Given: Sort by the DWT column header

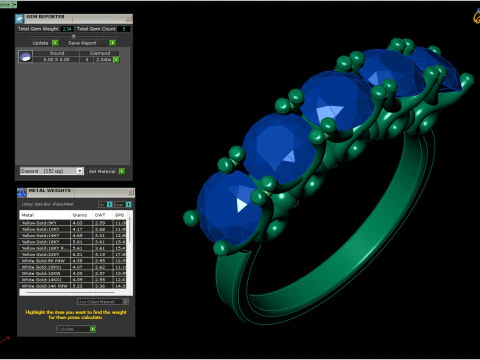Looking at the screenshot, I should click(x=102, y=215).
